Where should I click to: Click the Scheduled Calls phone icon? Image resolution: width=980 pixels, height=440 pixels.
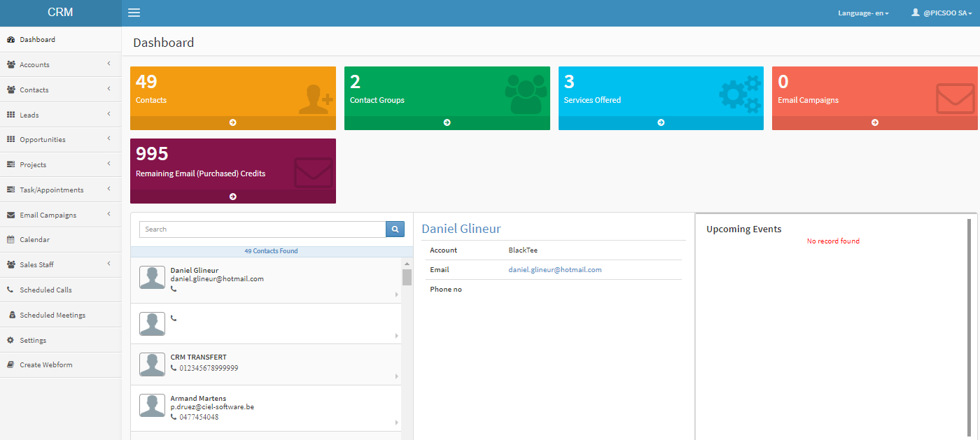pos(11,290)
